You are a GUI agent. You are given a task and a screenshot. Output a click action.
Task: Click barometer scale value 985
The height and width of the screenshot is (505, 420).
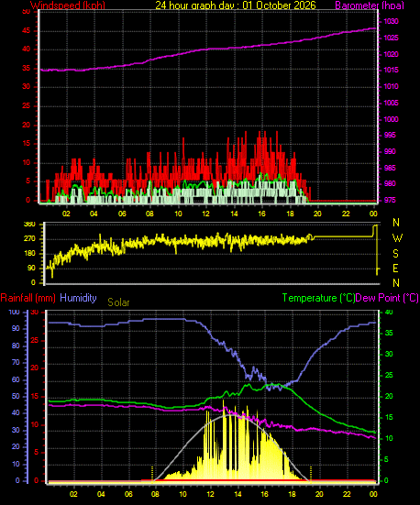(x=390, y=168)
